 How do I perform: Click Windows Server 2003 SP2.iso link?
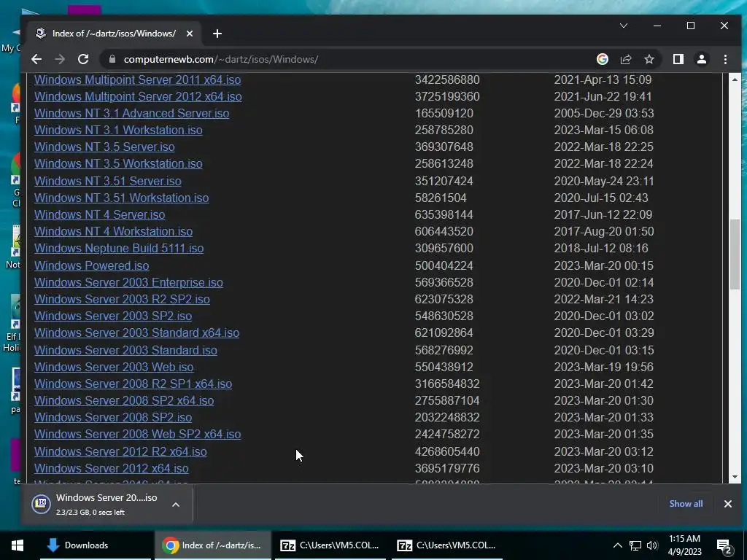(x=113, y=316)
